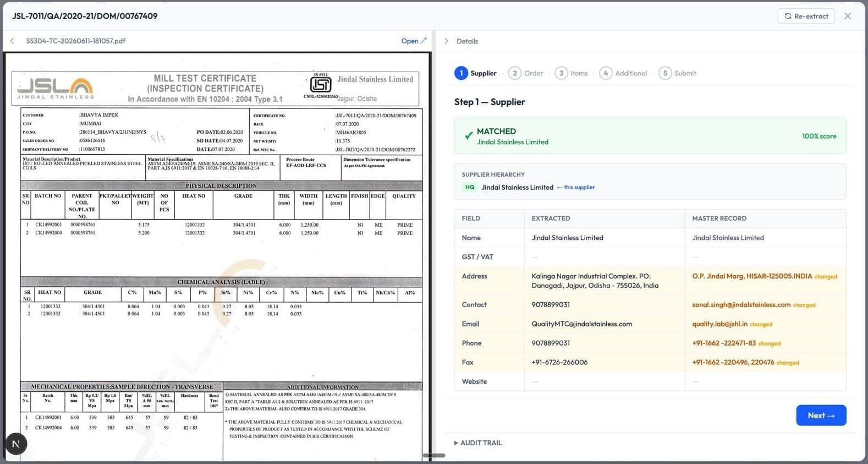868x464 pixels.
Task: Open the PDF in a new window
Action: (414, 41)
